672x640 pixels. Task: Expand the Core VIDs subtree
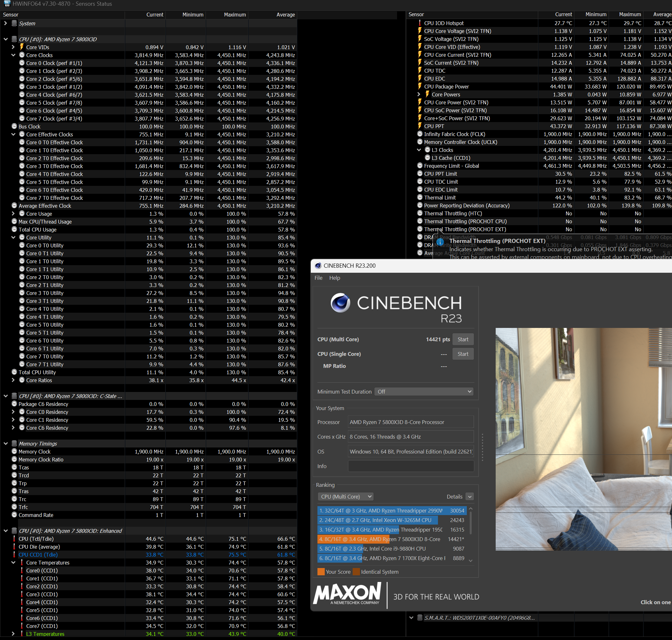coord(13,47)
